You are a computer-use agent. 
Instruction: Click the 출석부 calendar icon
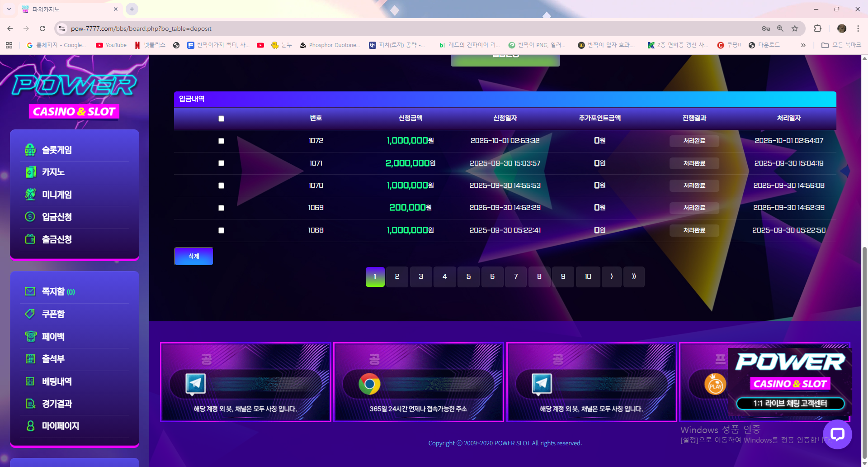[x=30, y=359]
